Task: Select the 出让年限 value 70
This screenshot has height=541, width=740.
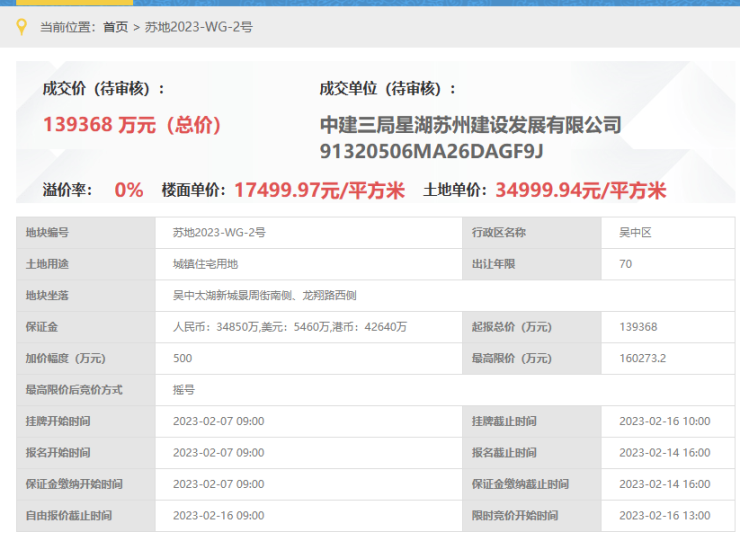Action: 625,264
